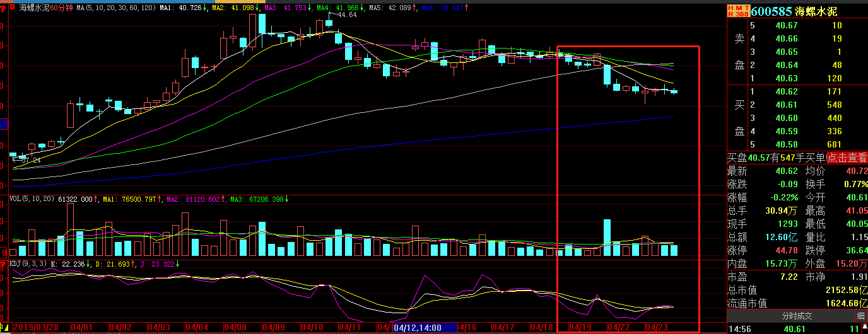Click the red gear icon beside 海螺水泥 title
868x334 pixels.
pyautogui.click(x=13, y=8)
